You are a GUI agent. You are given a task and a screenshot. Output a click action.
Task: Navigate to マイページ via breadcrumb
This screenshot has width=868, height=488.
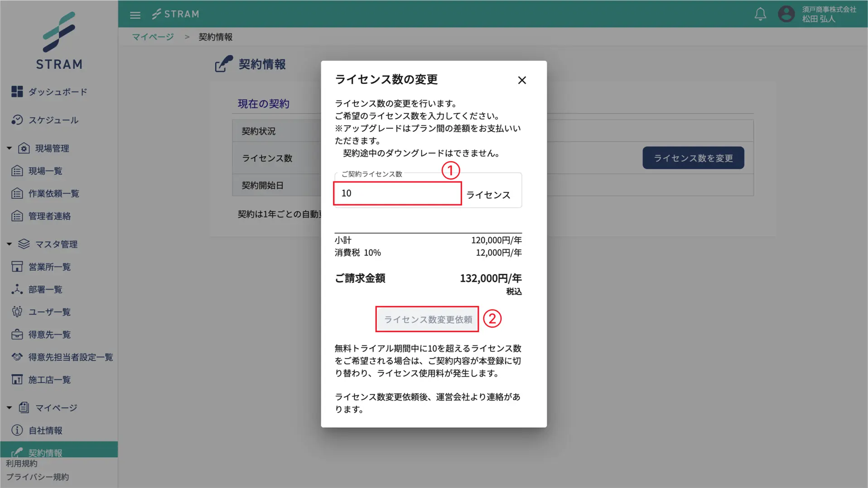(x=152, y=37)
